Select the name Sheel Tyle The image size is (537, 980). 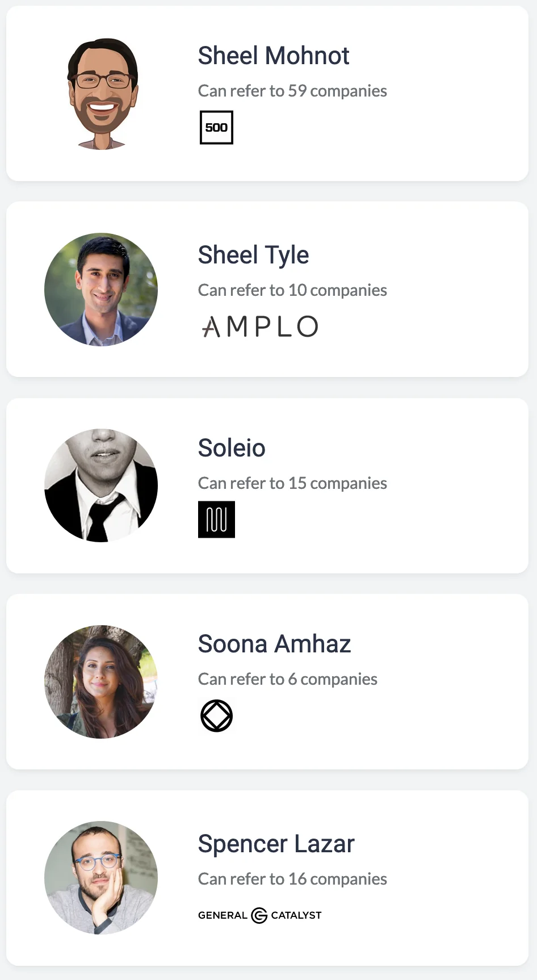click(253, 254)
